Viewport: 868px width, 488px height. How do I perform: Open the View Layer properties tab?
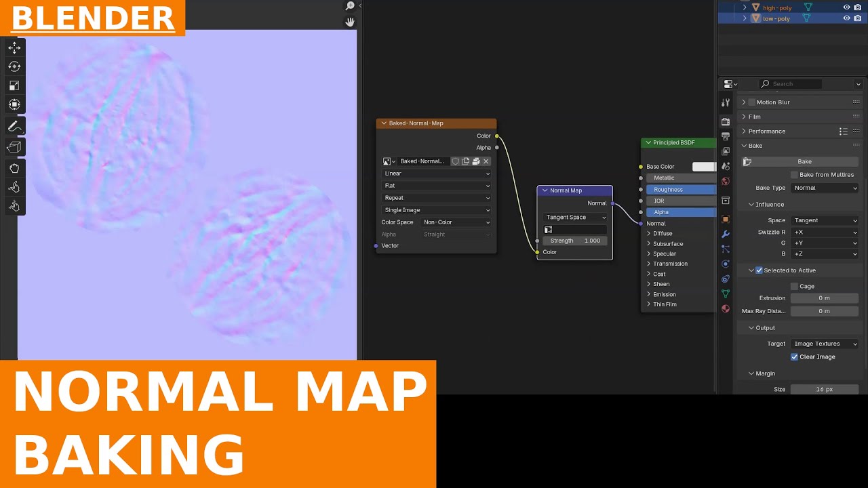(x=726, y=151)
